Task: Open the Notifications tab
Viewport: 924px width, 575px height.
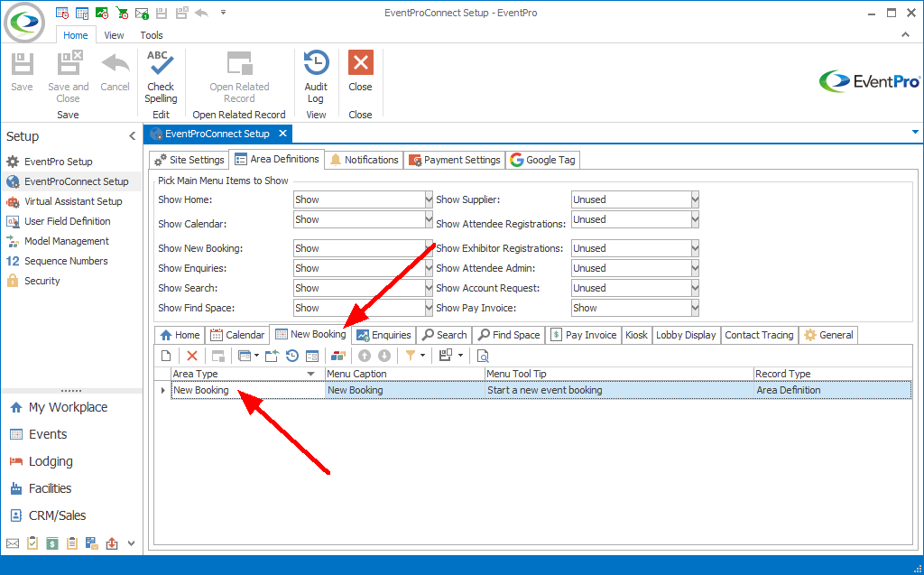Action: point(365,160)
